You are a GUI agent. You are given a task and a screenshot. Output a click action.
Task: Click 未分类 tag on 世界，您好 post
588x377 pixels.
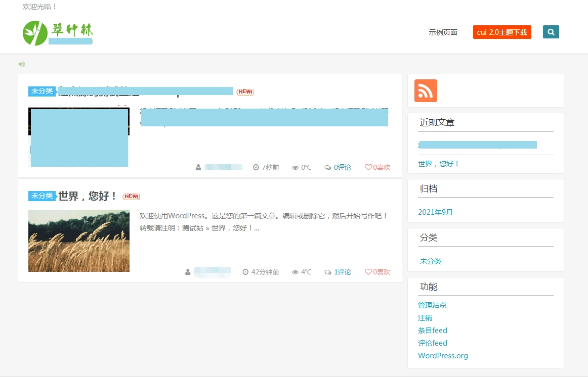pos(41,196)
